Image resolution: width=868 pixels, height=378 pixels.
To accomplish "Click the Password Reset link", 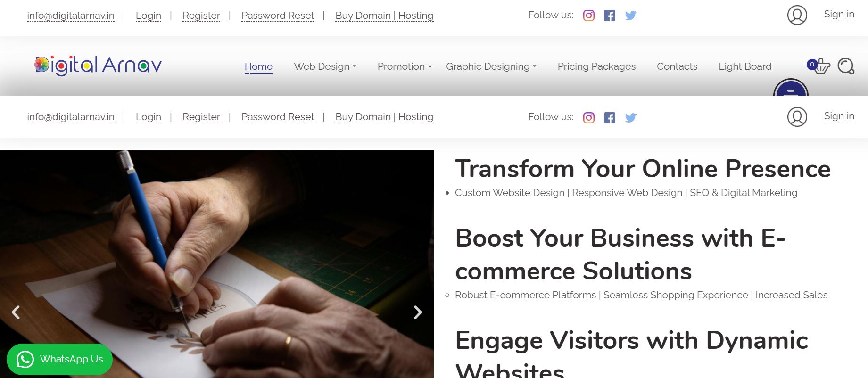I will [x=277, y=16].
